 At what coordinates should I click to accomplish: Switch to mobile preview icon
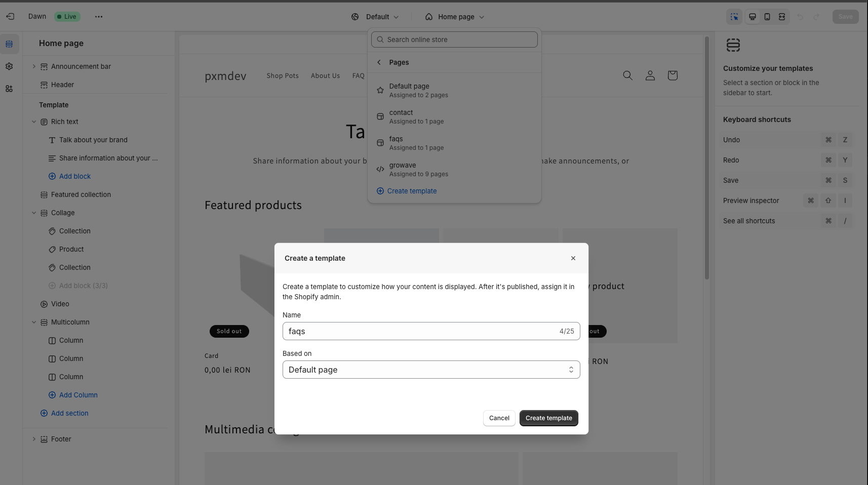[767, 17]
